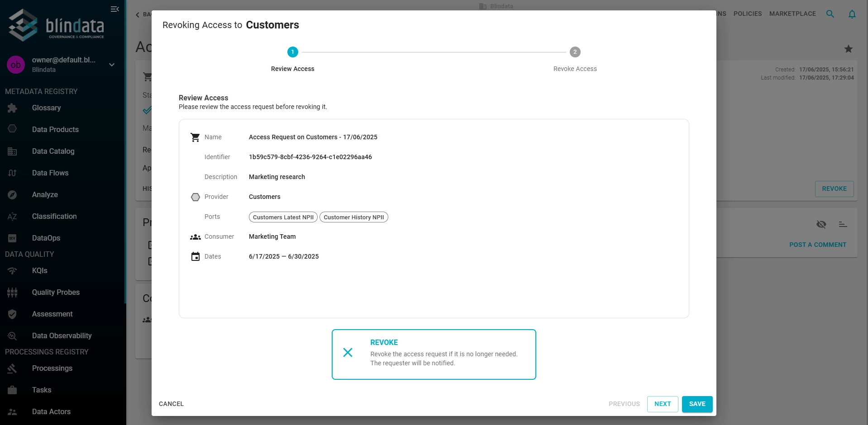Go to Glossary in the sidebar

(x=46, y=108)
